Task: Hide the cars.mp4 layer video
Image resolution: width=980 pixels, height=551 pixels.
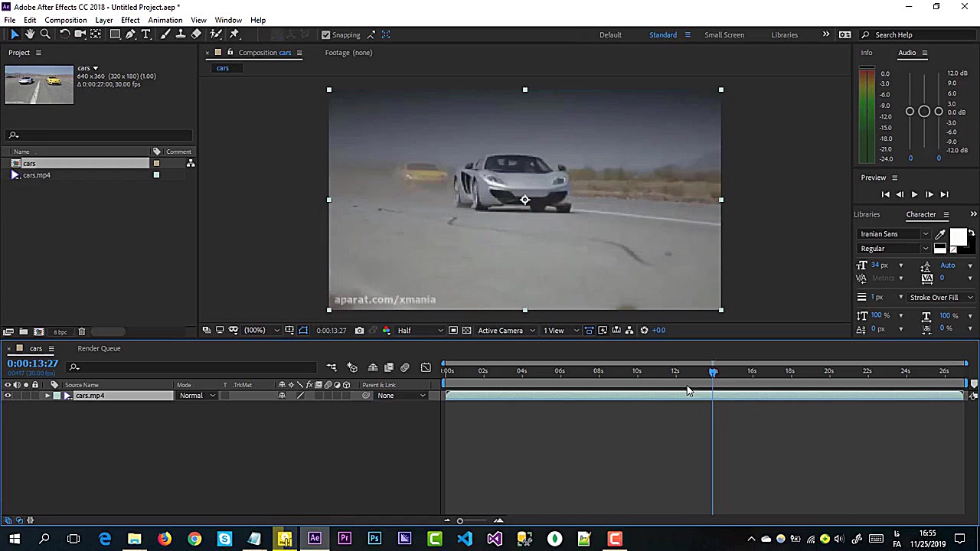Action: pyautogui.click(x=8, y=396)
